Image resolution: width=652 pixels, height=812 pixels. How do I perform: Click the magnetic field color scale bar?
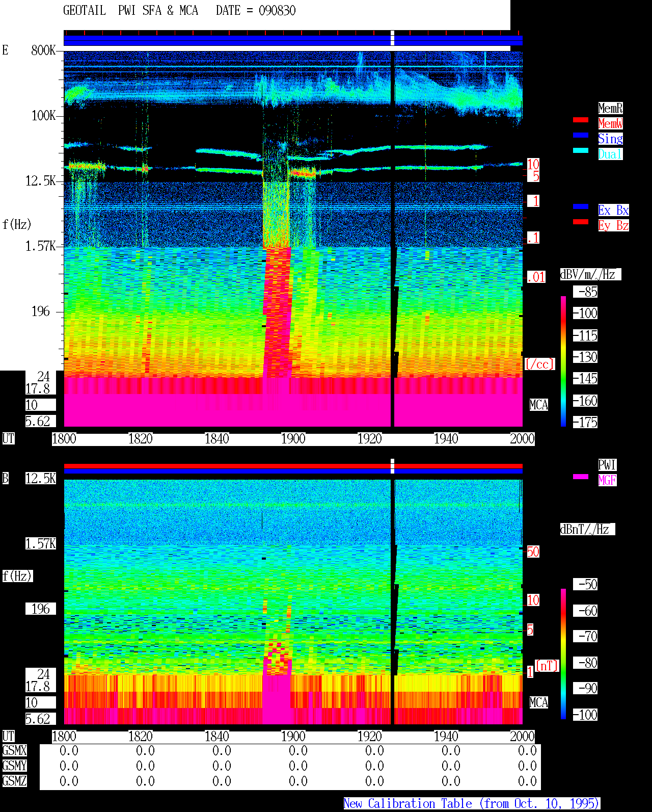(x=563, y=654)
